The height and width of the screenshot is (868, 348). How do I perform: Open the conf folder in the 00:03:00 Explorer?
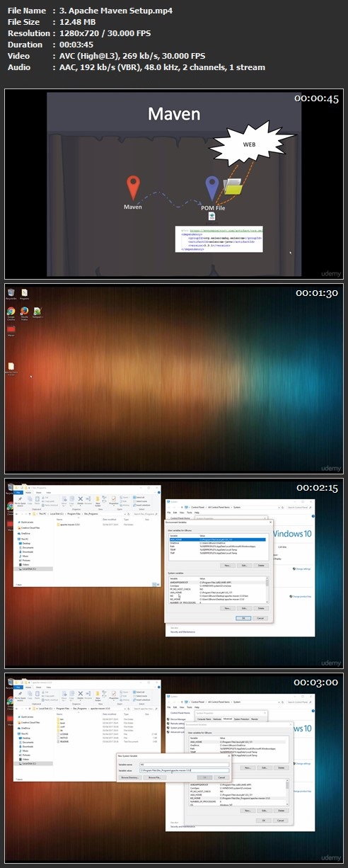click(61, 726)
